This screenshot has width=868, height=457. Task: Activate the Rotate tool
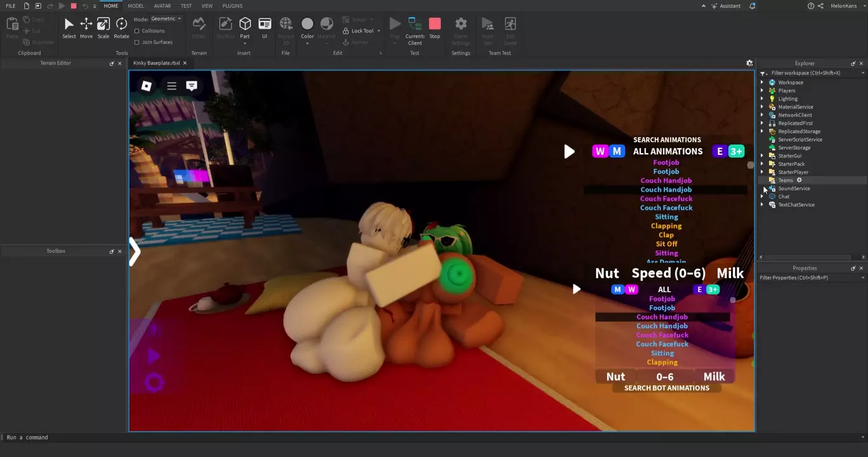pos(121,28)
